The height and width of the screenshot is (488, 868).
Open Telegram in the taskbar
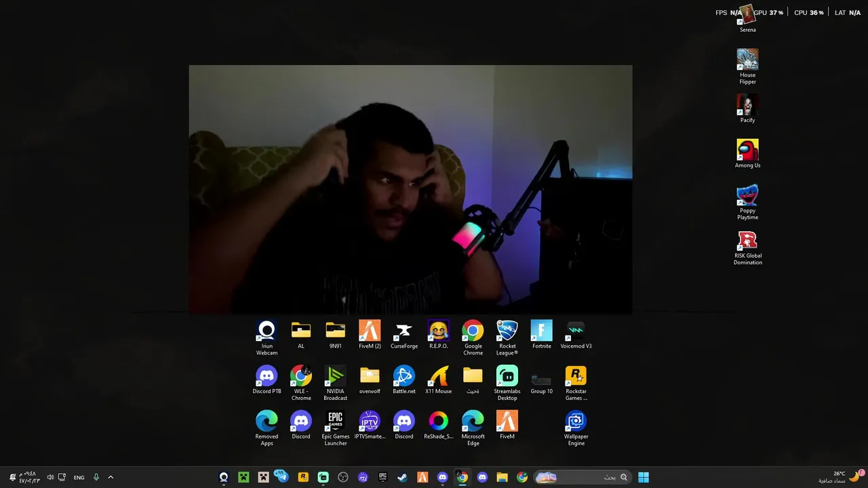(283, 477)
